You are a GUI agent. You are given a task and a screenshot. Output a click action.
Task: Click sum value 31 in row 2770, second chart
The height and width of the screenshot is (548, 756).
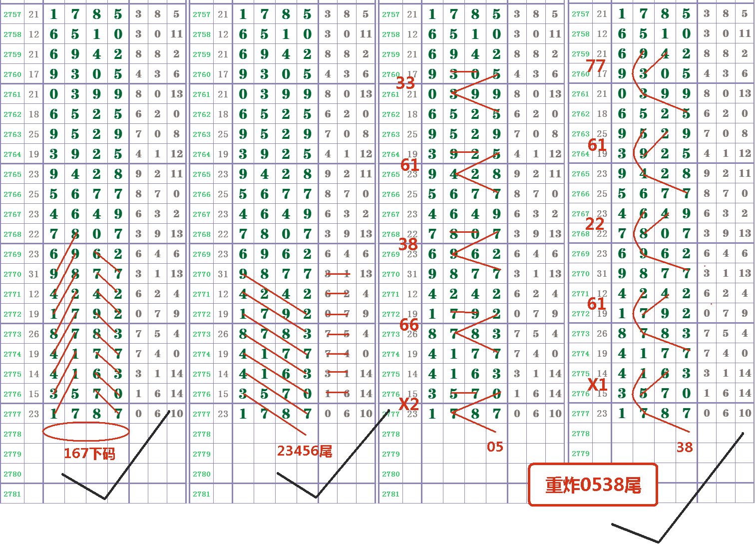(223, 274)
